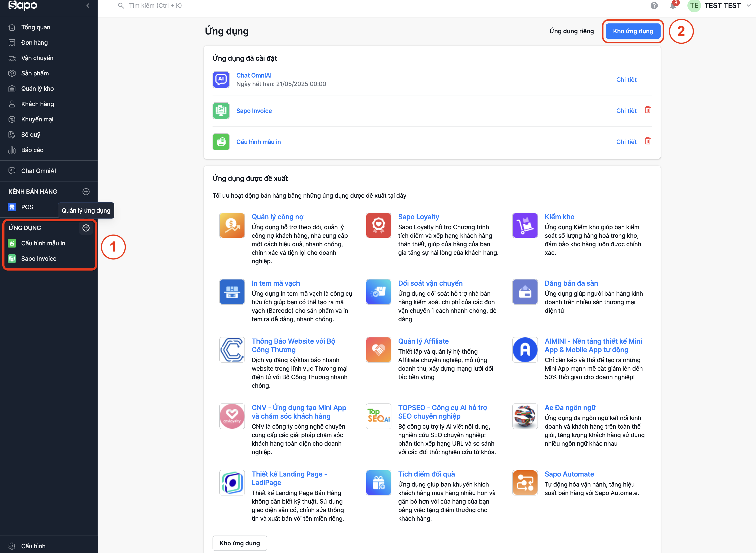
Task: Click the Sapo Loyalty app icon
Action: pyautogui.click(x=378, y=225)
